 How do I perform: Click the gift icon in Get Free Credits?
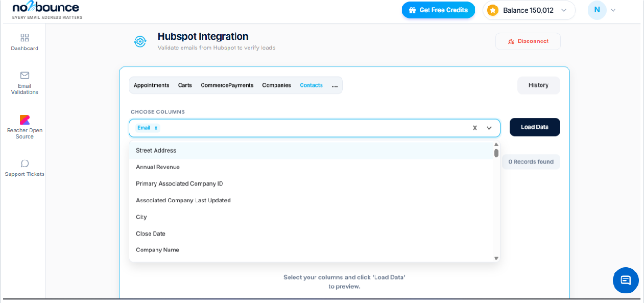(x=413, y=10)
